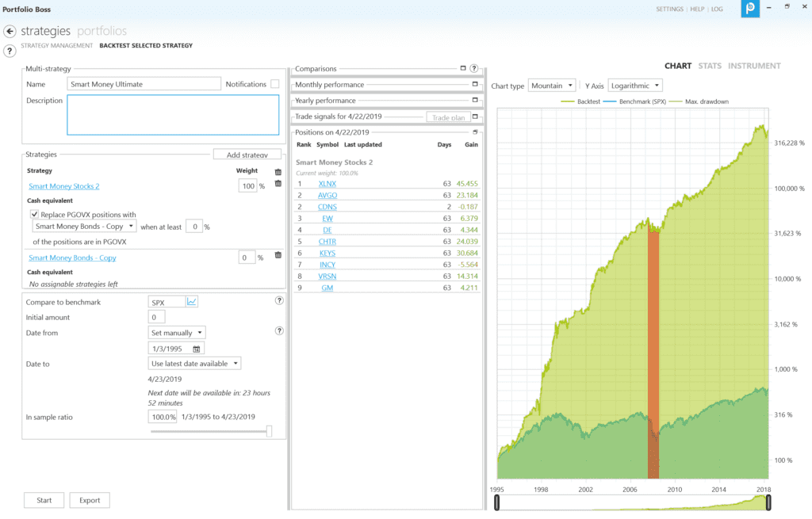Screen dimensions: 812x519
Task: Click the Trade plan button
Action: coord(449,117)
